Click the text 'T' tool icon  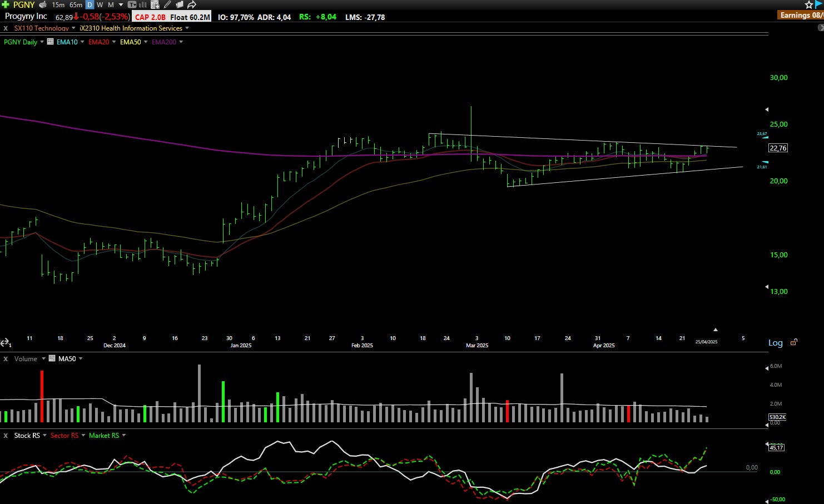[132, 4]
